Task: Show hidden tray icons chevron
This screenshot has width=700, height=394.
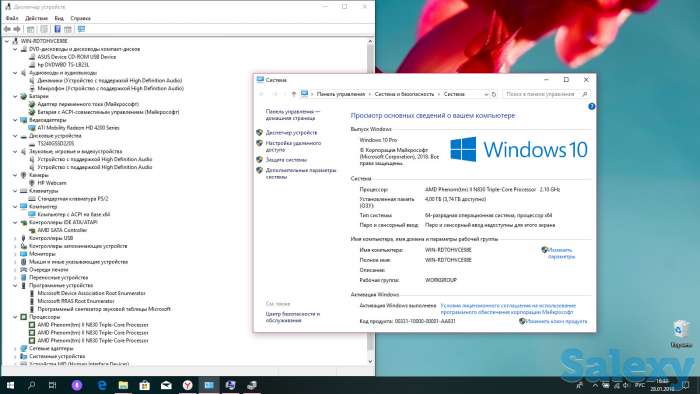Action: point(595,385)
